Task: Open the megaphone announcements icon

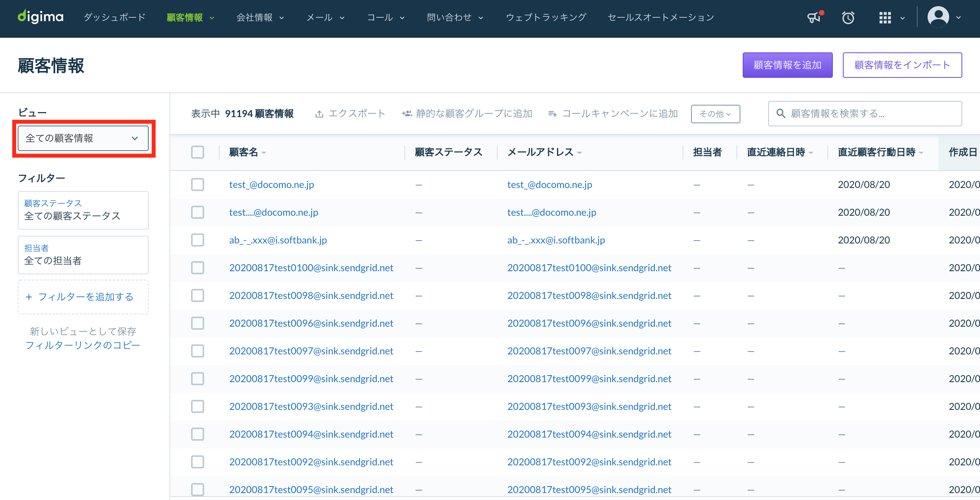Action: click(x=814, y=17)
